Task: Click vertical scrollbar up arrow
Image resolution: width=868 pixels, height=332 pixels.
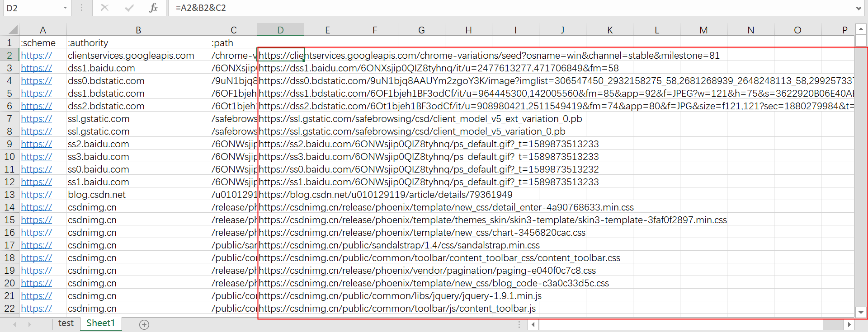Action: (x=861, y=29)
